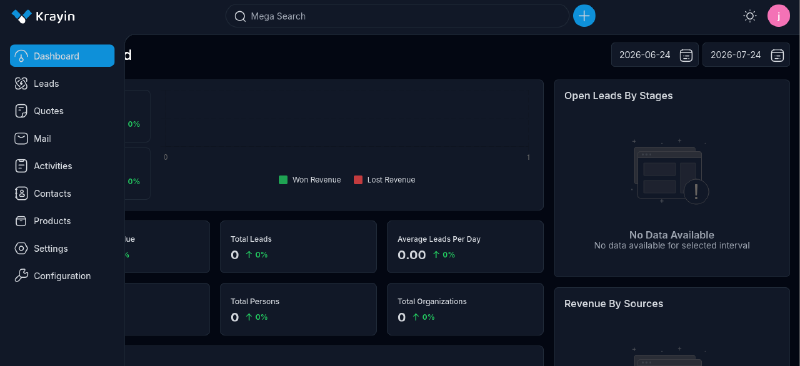
Task: Click the Settings gear icon in sidebar
Action: coord(21,249)
